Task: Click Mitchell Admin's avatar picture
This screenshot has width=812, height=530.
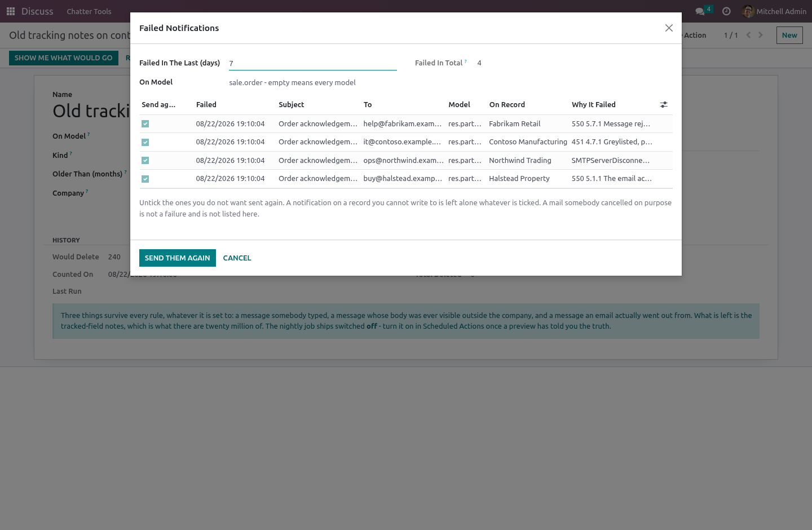Action: (748, 11)
